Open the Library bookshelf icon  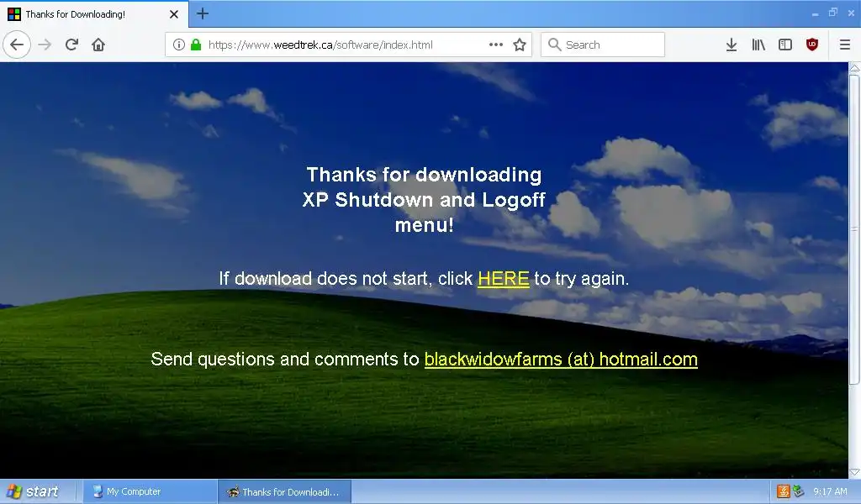[758, 45]
